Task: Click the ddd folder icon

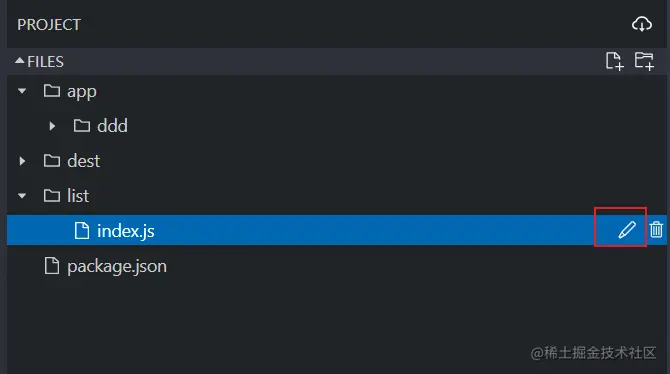Action: (82, 126)
